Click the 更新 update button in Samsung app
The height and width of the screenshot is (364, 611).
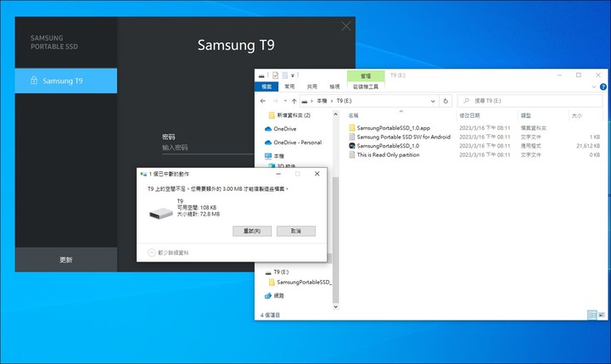click(x=66, y=260)
